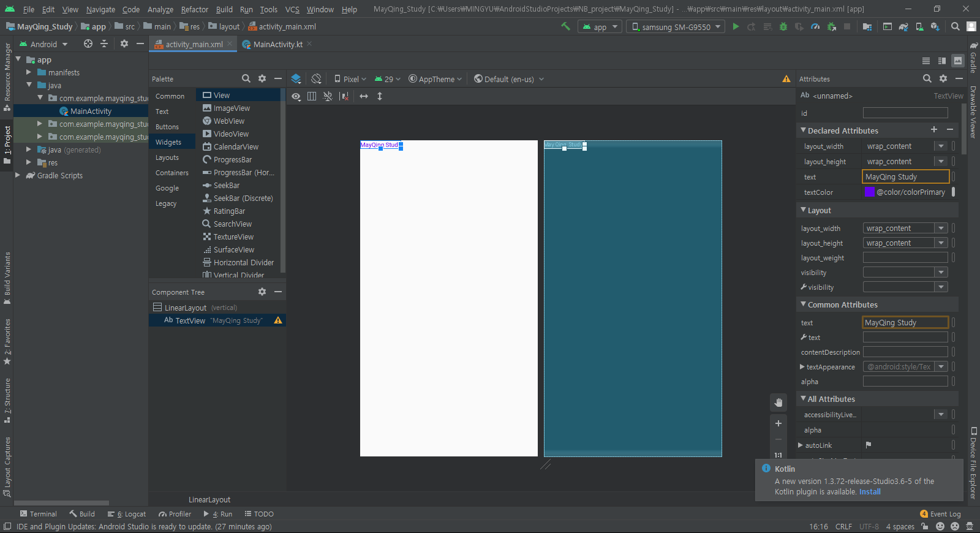Open the layout_width dropdown in Declared Attributes

click(941, 146)
